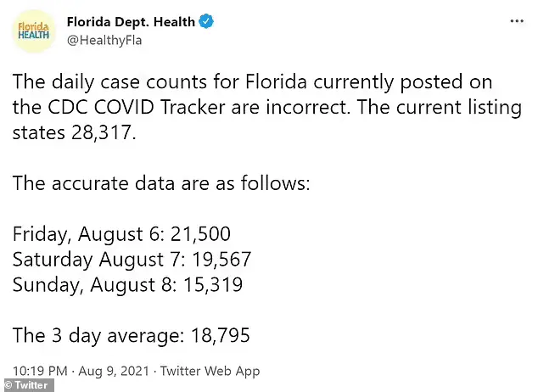This screenshot has width=538, height=392.
Task: Click the @HealthyFla handle
Action: click(107, 39)
